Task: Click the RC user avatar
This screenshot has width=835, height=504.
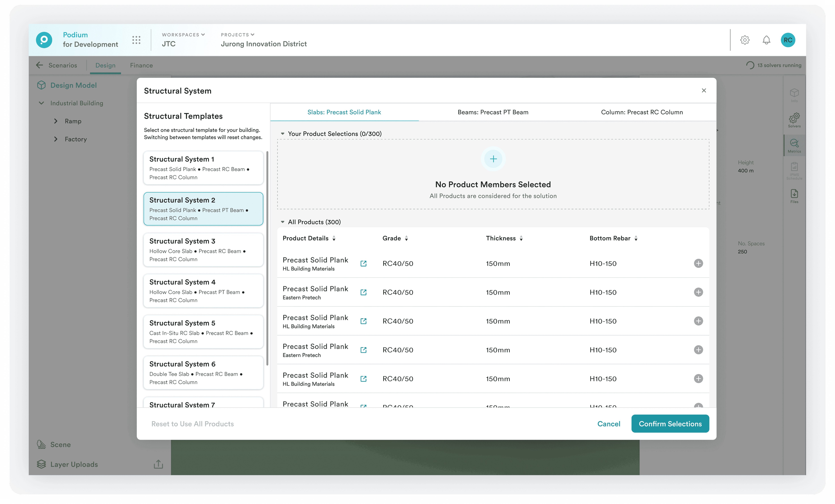Action: [788, 40]
